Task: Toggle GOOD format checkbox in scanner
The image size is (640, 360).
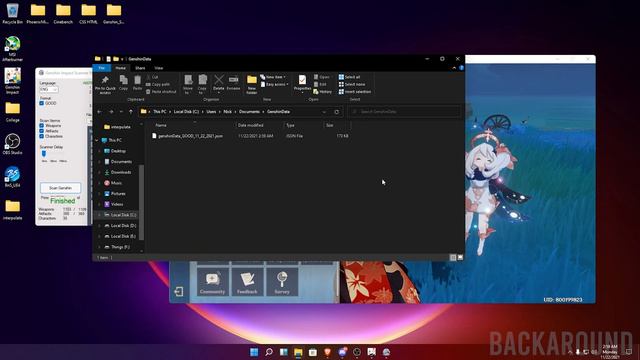Action: point(42,103)
